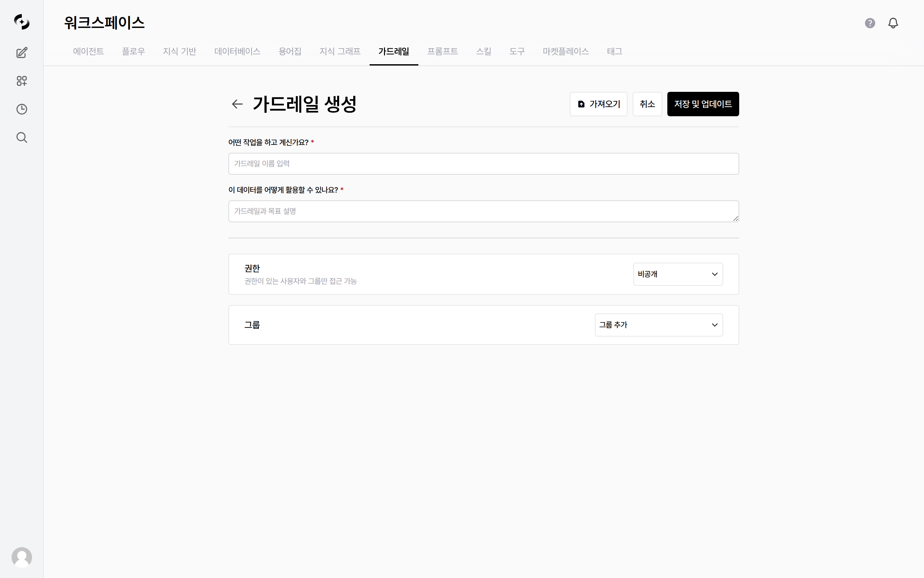
Task: Grab the description textarea resize handle
Action: coord(735,218)
